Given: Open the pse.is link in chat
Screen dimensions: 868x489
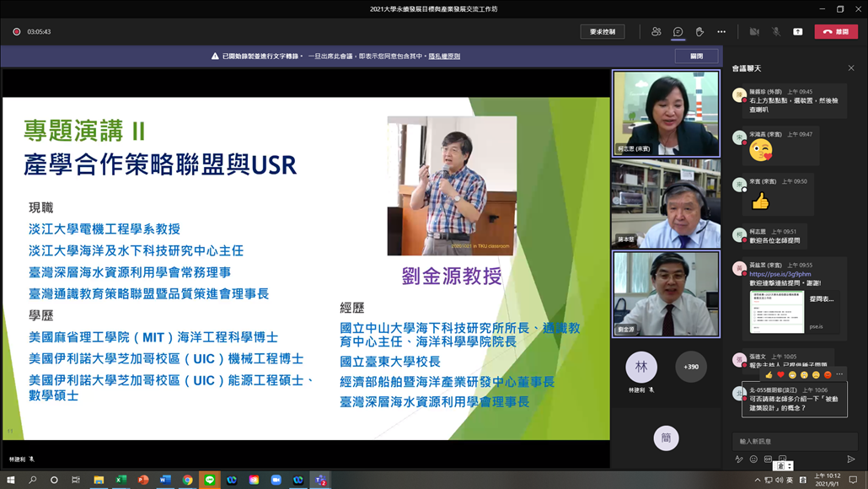Looking at the screenshot, I should (780, 274).
